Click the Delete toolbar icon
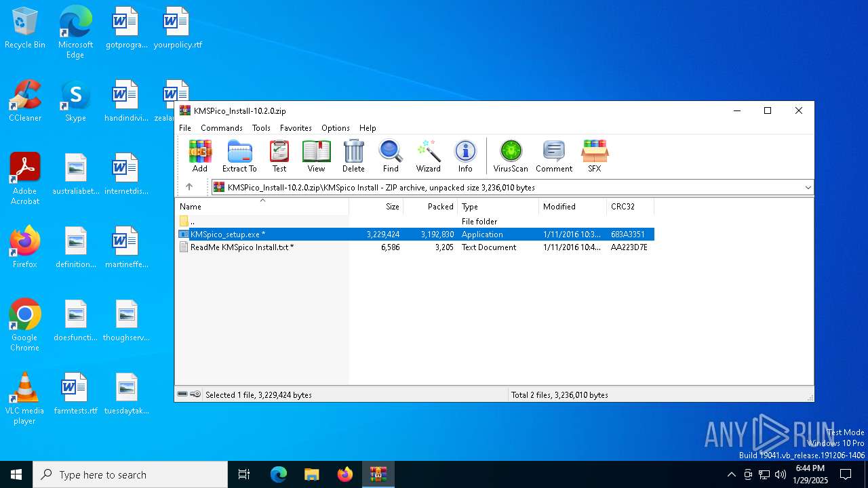Screen dimensions: 868x488 (x=353, y=157)
